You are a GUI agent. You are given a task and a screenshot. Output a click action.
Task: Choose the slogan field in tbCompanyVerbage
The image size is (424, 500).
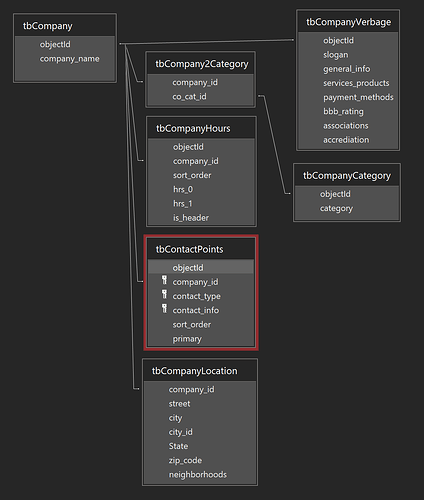click(348, 55)
